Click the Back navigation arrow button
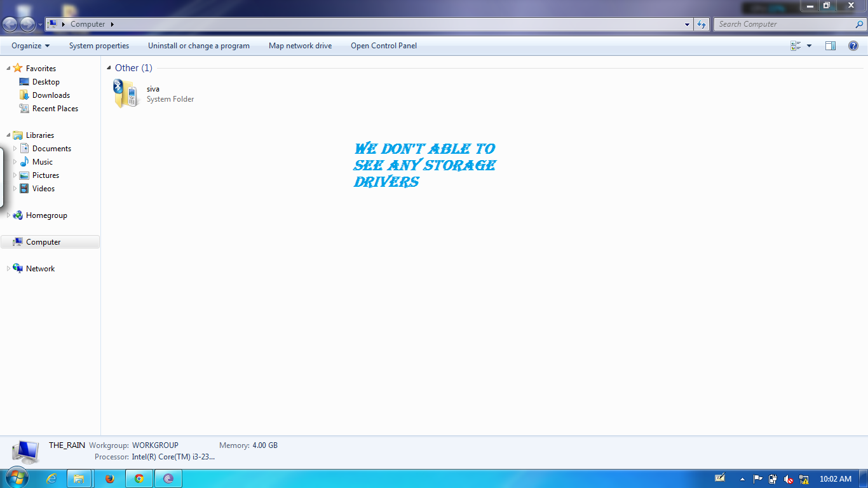This screenshot has width=868, height=488. click(10, 24)
